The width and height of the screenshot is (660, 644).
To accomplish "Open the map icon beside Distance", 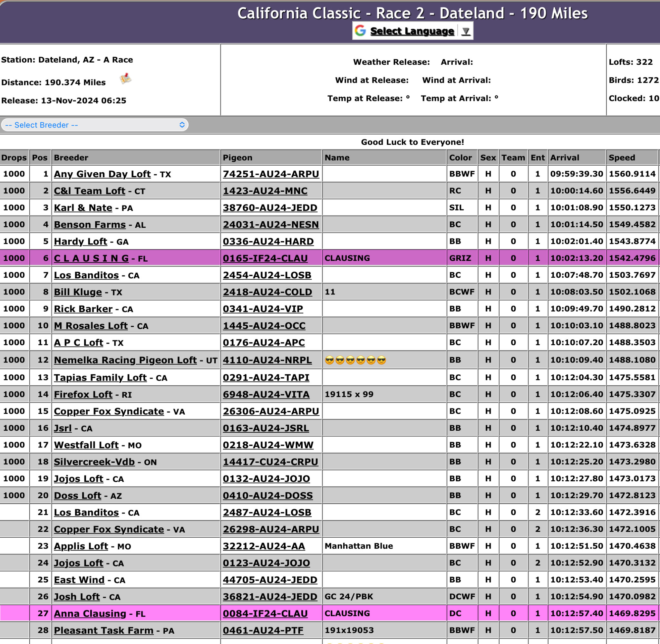I will point(125,79).
